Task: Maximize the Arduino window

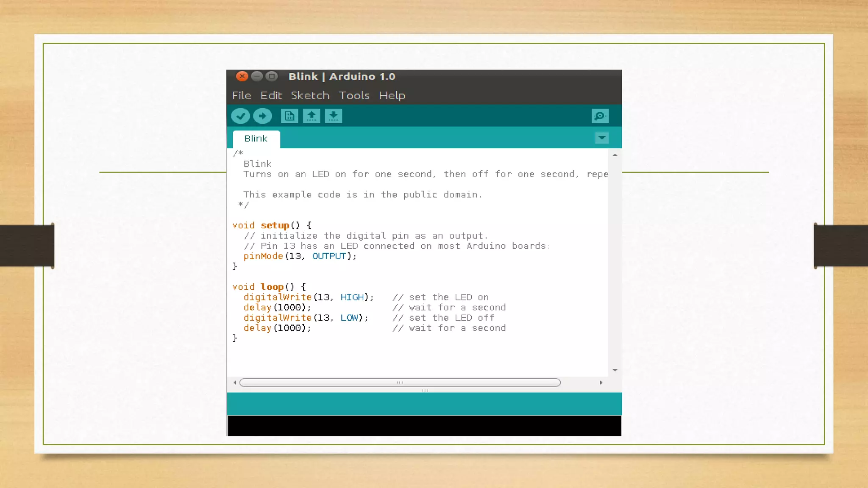Action: coord(272,76)
